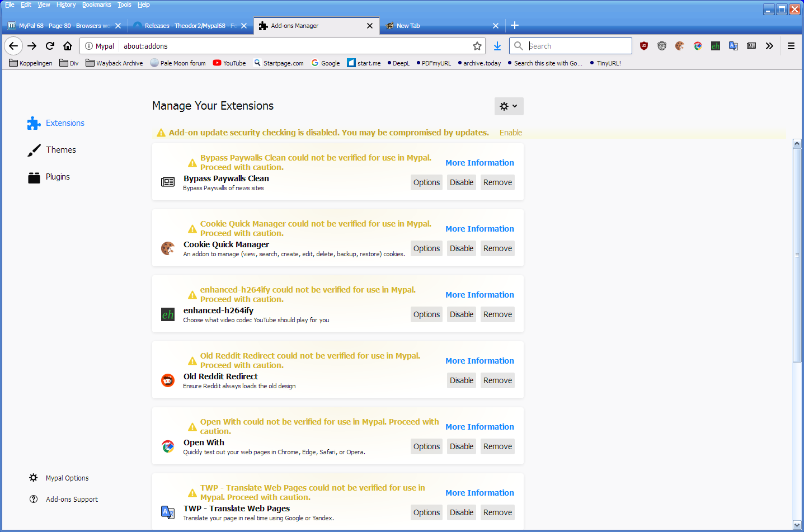Open the Pale Moon forum bookmark
Screen dimensions: 804x532
(x=178, y=63)
